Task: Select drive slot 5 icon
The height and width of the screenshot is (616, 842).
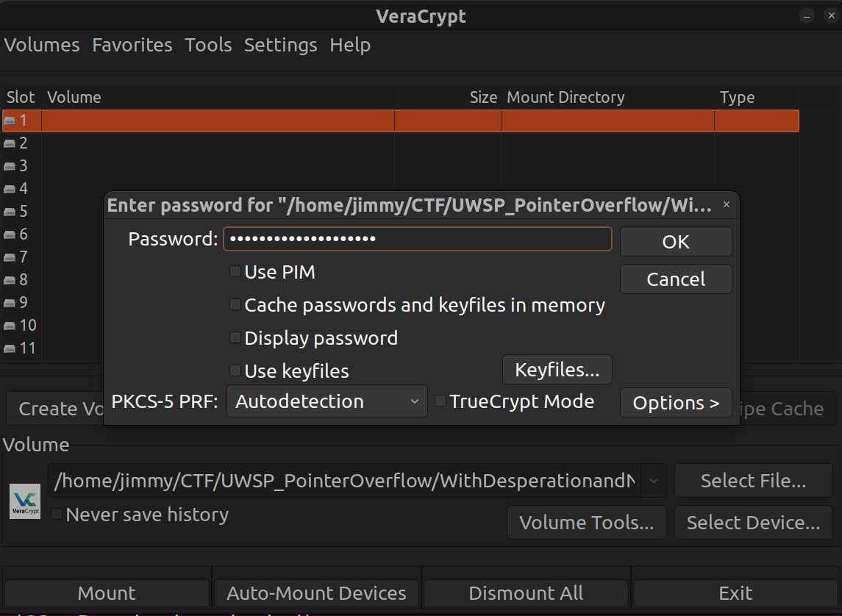Action: tap(10, 212)
